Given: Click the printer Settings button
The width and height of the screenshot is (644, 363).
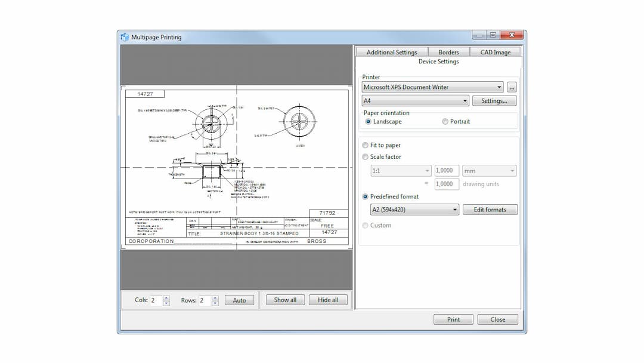Looking at the screenshot, I should point(494,100).
